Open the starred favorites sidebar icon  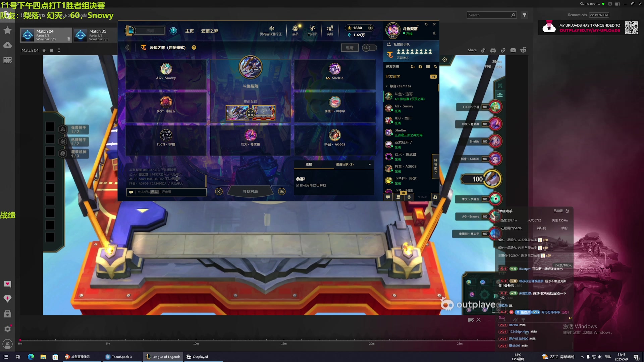(x=7, y=30)
